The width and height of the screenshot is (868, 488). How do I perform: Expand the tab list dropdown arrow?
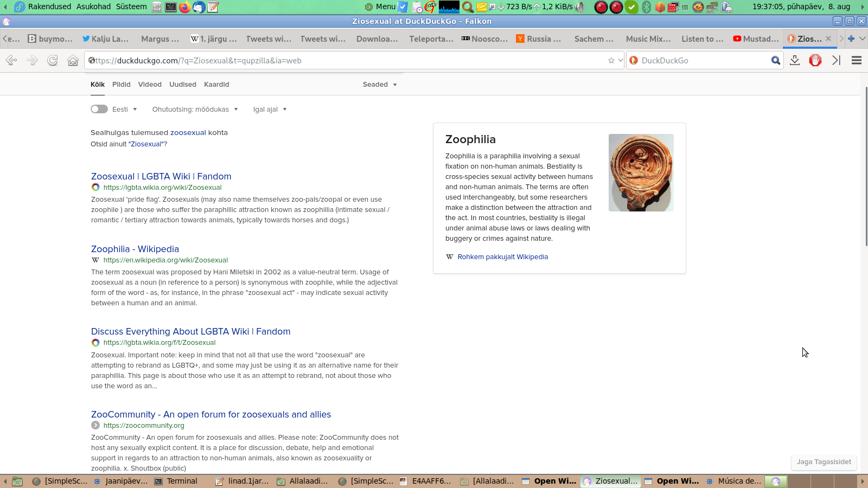point(863,38)
